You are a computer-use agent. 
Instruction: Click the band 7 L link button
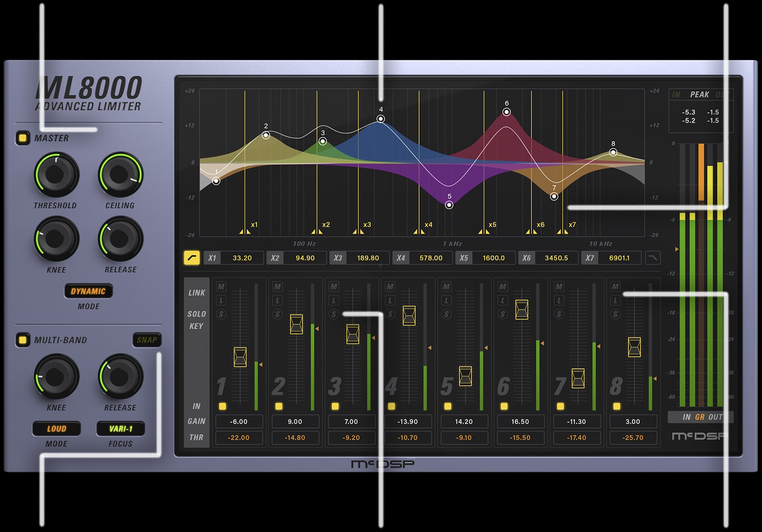559,301
